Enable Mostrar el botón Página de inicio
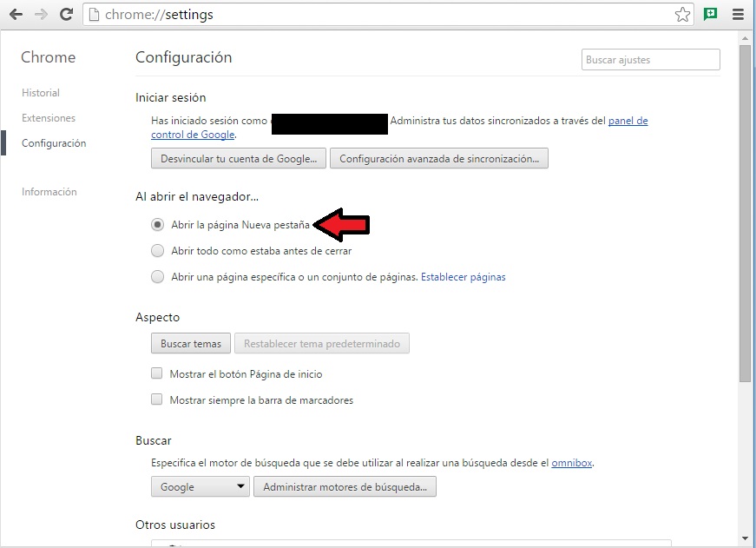The height and width of the screenshot is (548, 756). pyautogui.click(x=157, y=373)
